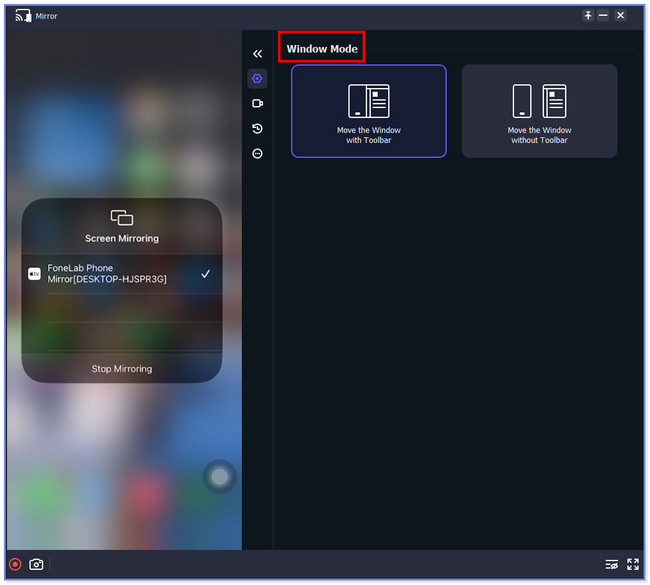The width and height of the screenshot is (650, 585).
Task: Tap Stop Mirroring on the phone screen
Action: (x=122, y=369)
